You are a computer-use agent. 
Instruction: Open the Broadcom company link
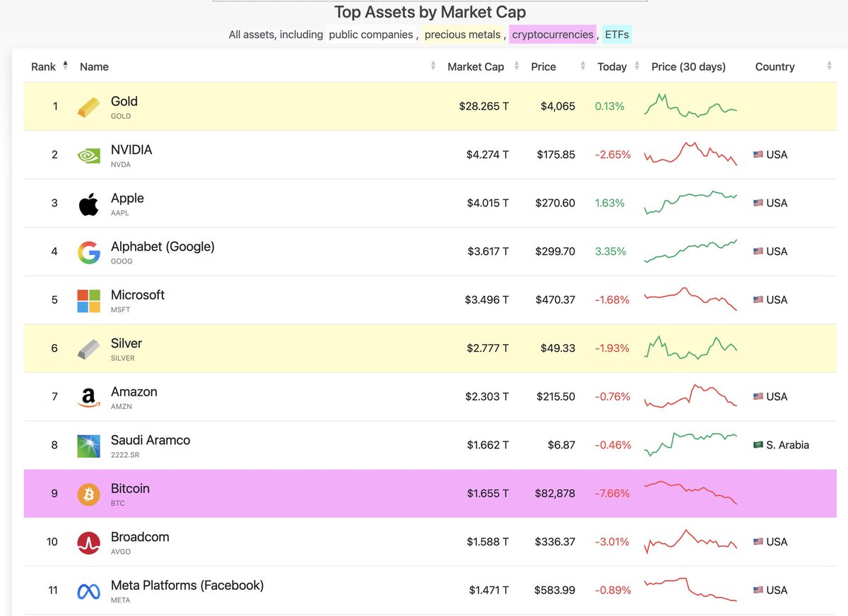(140, 537)
